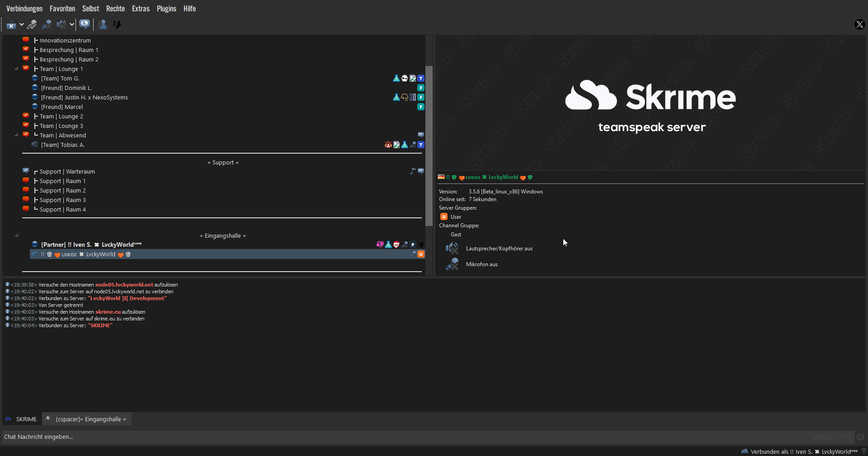Viewport: 868px width, 456px height.
Task: Mute microphone using toolbar icon
Action: [47, 24]
